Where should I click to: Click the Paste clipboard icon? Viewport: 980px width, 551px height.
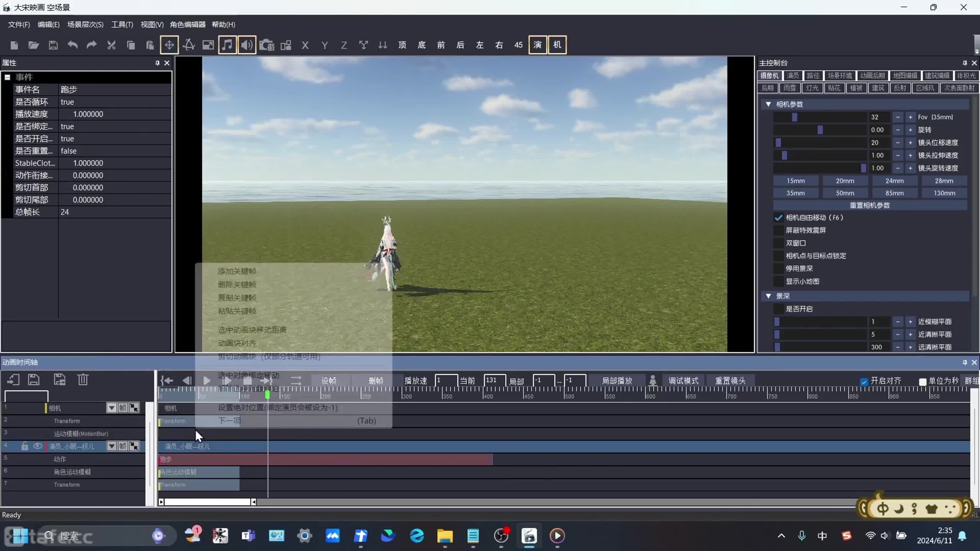click(x=150, y=45)
